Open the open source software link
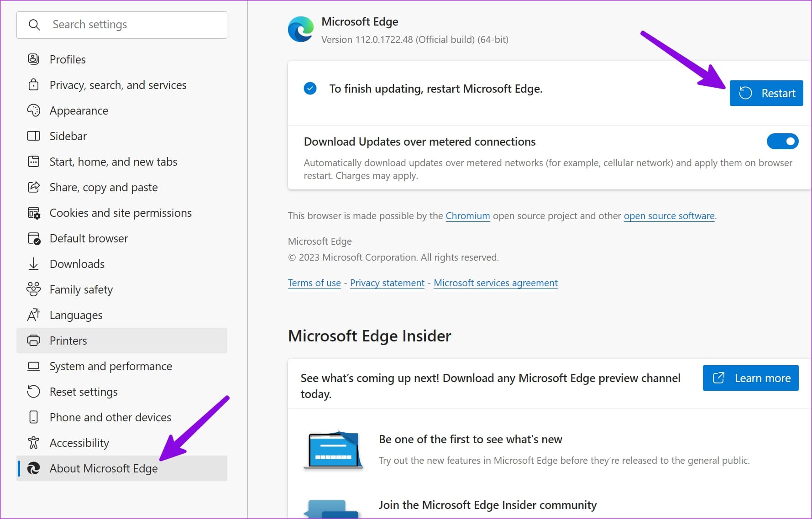The width and height of the screenshot is (812, 519). point(669,216)
